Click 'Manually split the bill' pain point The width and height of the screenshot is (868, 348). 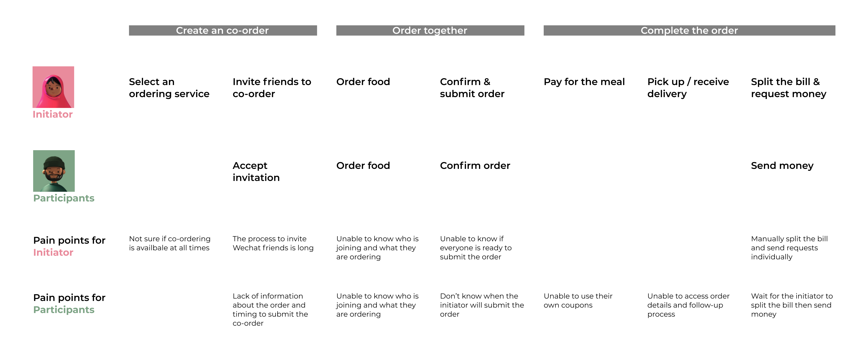[x=789, y=248]
